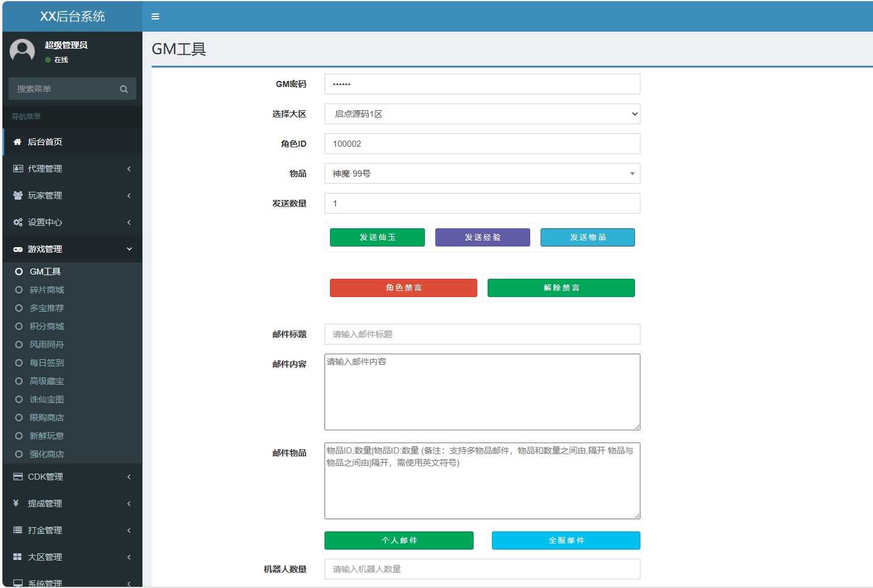The height and width of the screenshot is (588, 873).
Task: Click the circle icon beside 风雨同舟
Action: coord(19,345)
